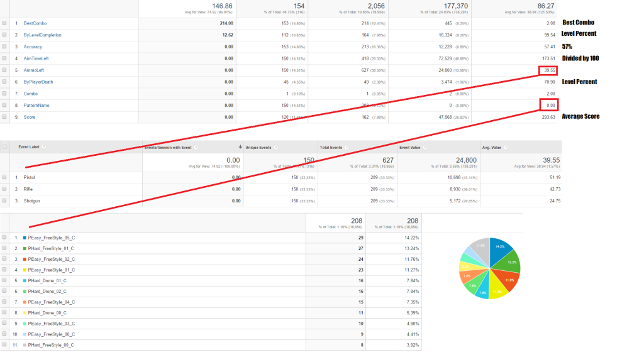The image size is (644, 362).
Task: Select the blue 14.2% pie chart slice
Action: click(x=499, y=248)
